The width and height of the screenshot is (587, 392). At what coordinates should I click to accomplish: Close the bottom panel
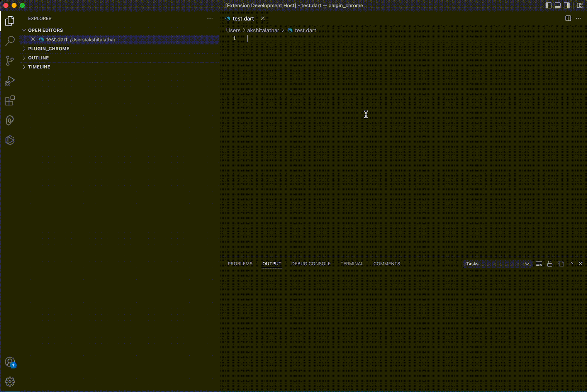point(580,263)
